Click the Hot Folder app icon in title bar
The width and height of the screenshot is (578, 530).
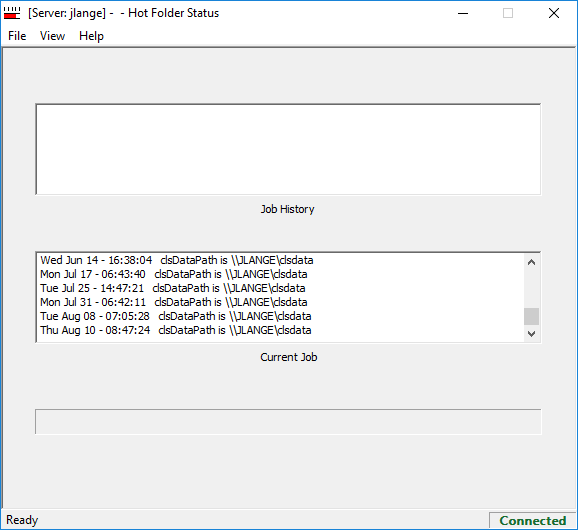point(12,13)
